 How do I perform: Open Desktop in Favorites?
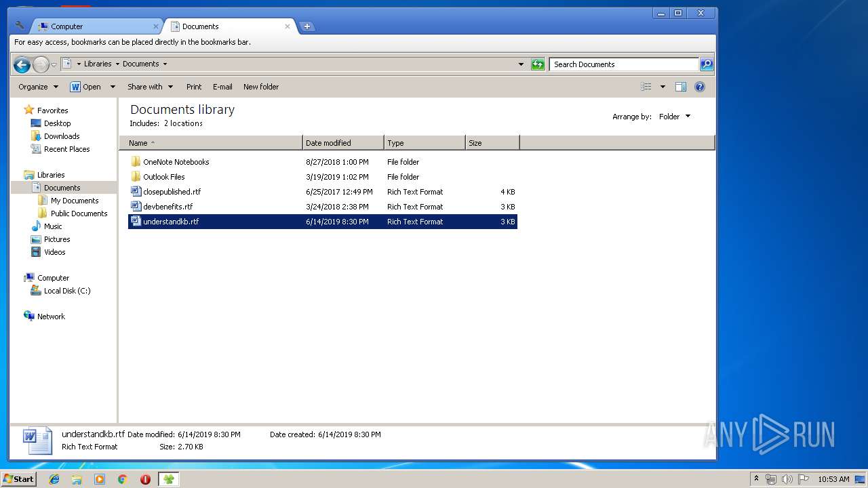pyautogui.click(x=57, y=123)
